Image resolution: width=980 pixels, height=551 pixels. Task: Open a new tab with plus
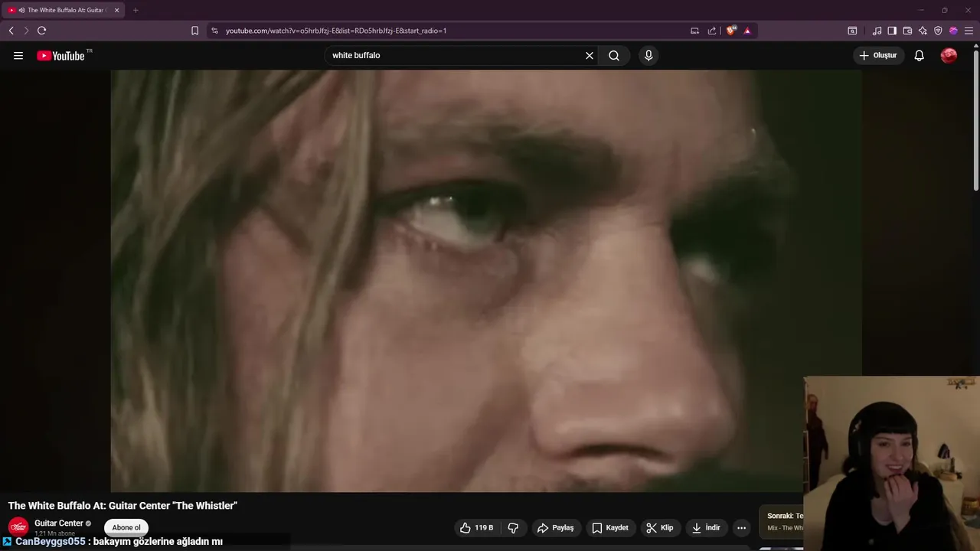click(x=136, y=10)
